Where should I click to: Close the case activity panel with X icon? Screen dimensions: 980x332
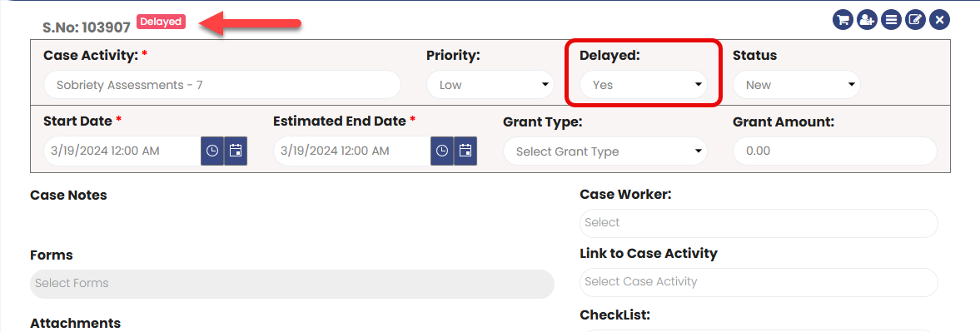[x=939, y=20]
